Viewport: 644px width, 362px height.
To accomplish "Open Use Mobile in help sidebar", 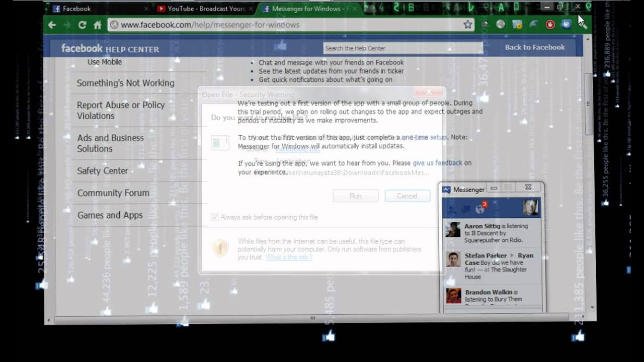I will pos(105,62).
